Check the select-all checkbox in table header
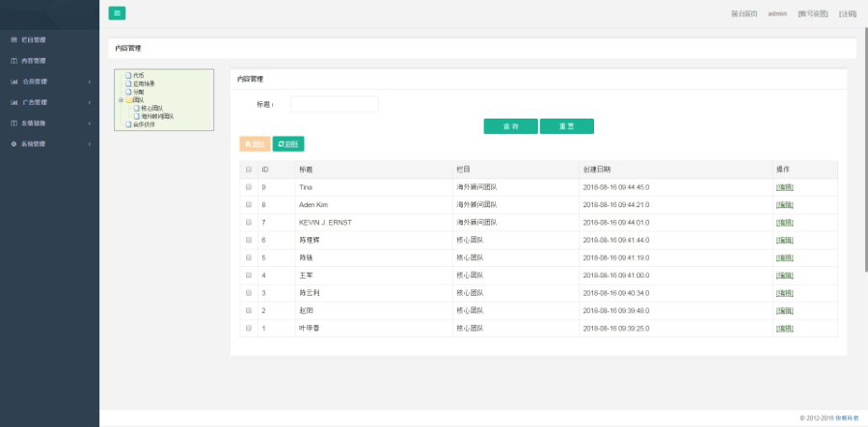This screenshot has height=427, width=868. click(x=249, y=169)
